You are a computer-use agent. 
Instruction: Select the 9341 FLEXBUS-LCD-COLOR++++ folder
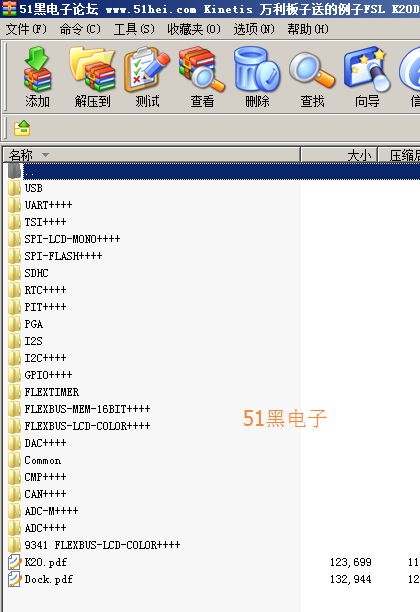click(x=102, y=545)
